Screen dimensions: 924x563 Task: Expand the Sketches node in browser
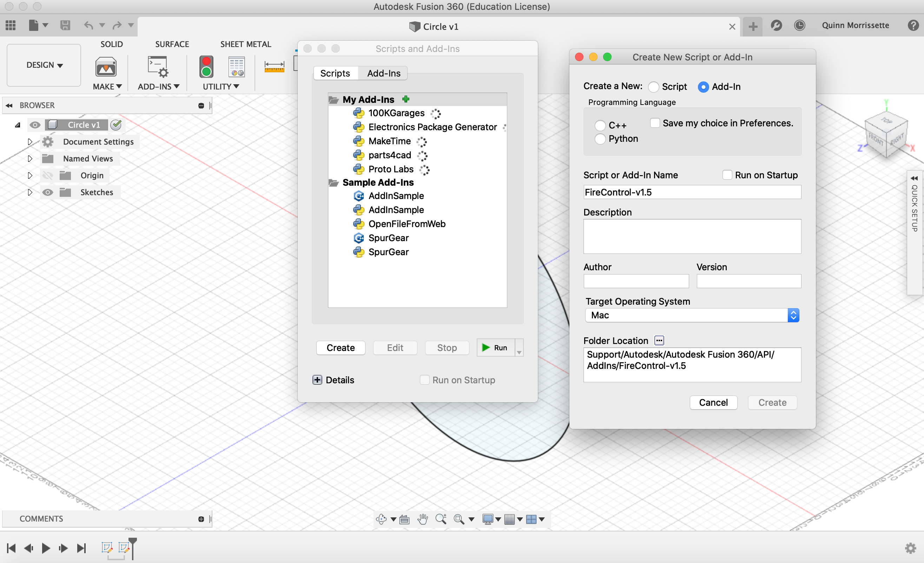(x=30, y=192)
